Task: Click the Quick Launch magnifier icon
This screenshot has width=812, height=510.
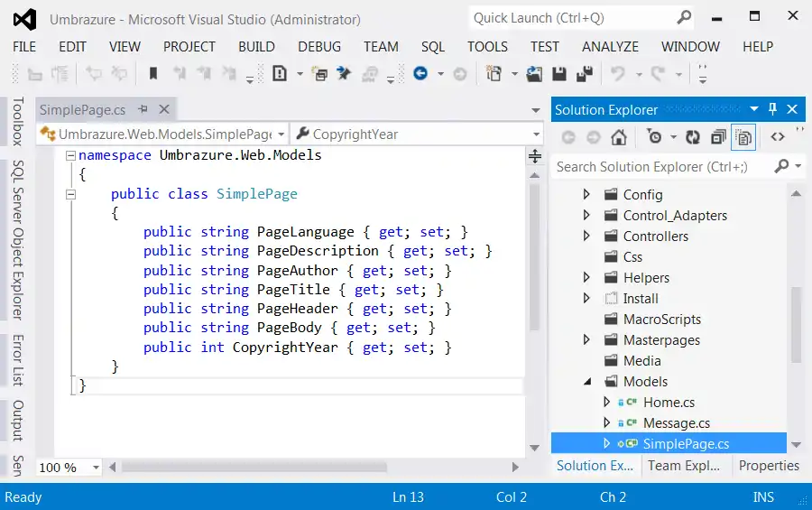Action: (684, 18)
